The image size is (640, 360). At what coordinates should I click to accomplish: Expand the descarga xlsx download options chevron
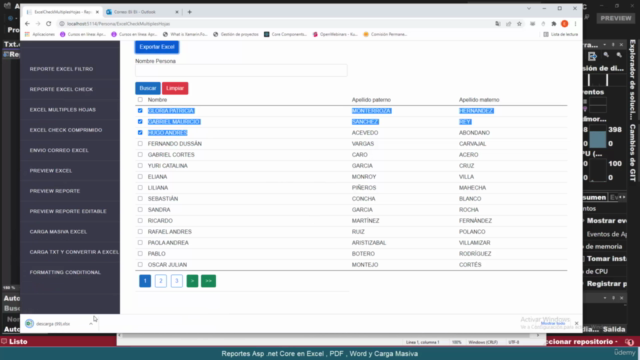coord(91,324)
